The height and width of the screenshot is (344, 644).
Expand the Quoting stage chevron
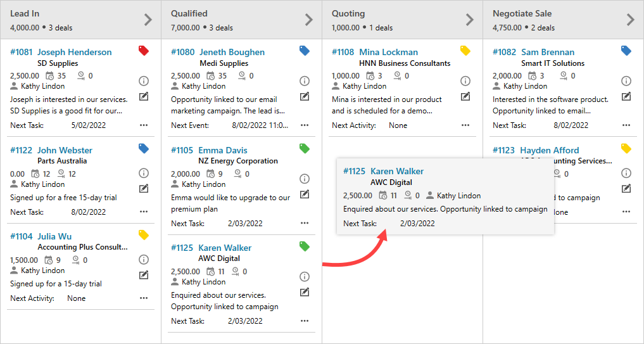tap(470, 20)
